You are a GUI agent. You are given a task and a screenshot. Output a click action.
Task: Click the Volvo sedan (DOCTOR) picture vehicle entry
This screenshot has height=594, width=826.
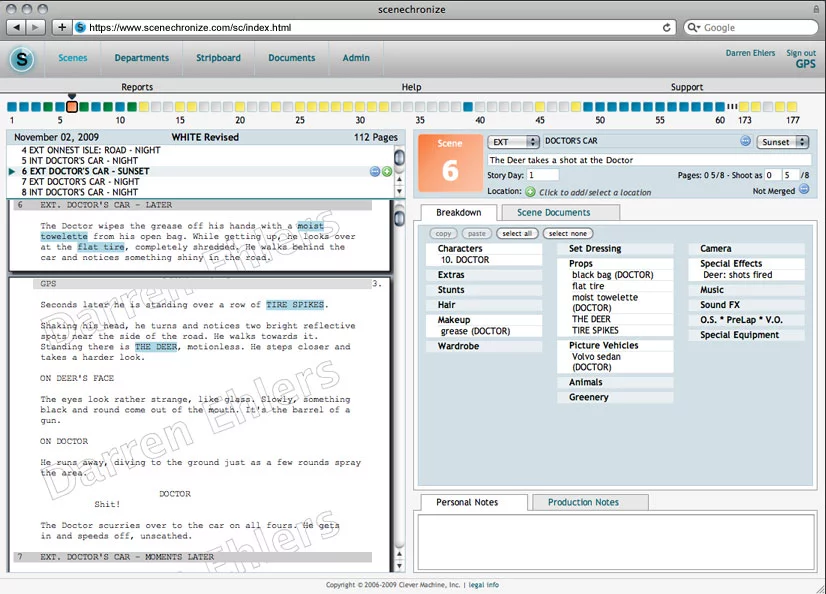[x=596, y=362]
